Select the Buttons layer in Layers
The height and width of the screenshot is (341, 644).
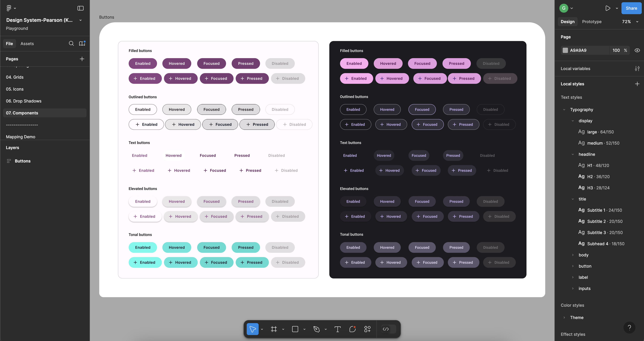pos(23,161)
